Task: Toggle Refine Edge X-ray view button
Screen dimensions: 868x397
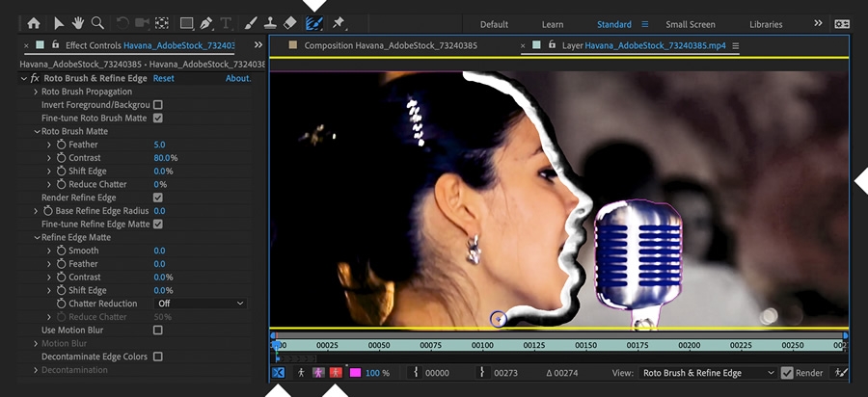Action: pyautogui.click(x=278, y=373)
